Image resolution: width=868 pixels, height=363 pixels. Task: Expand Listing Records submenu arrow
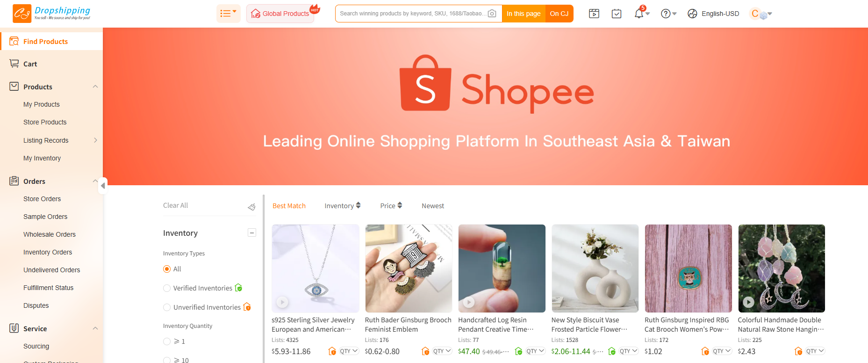(x=95, y=140)
